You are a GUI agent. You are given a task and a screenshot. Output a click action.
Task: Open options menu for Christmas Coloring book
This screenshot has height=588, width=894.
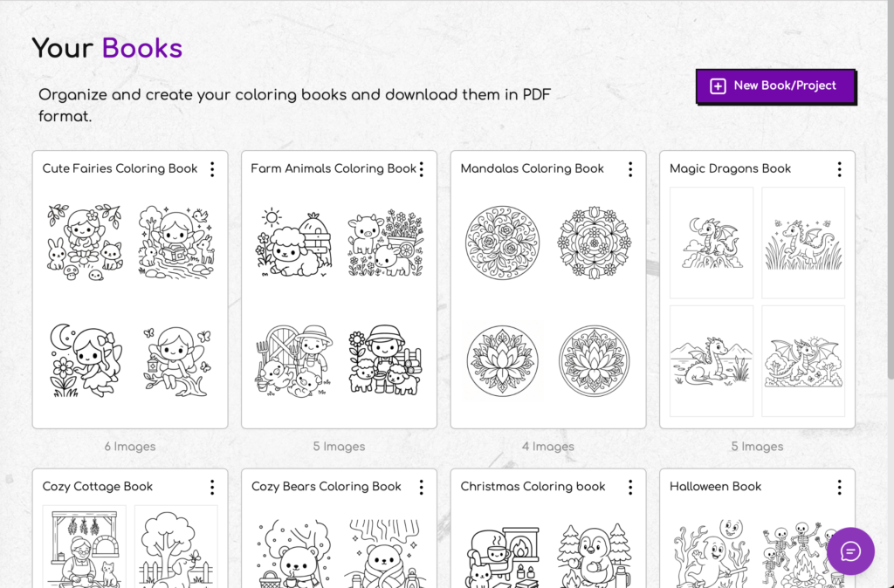point(630,487)
